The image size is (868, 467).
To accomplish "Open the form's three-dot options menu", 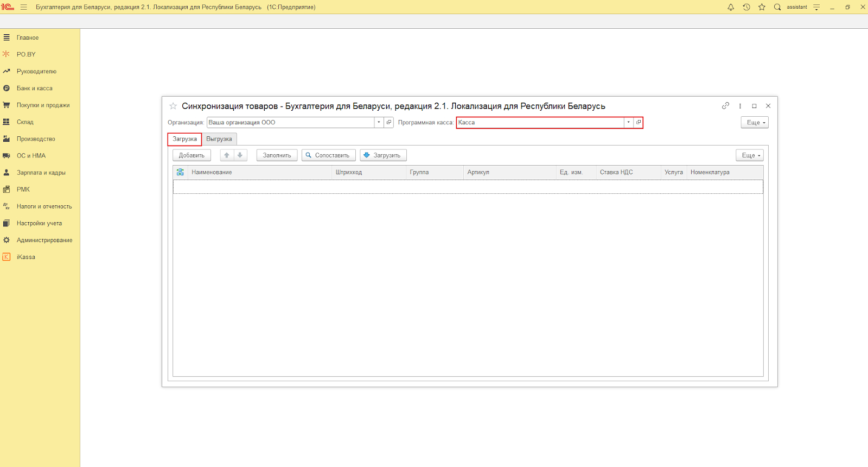I will (x=740, y=106).
